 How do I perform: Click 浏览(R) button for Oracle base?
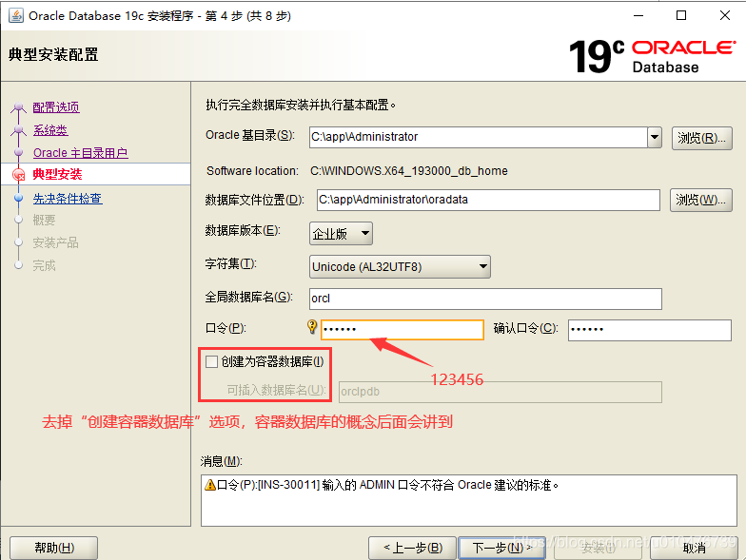[x=702, y=138]
